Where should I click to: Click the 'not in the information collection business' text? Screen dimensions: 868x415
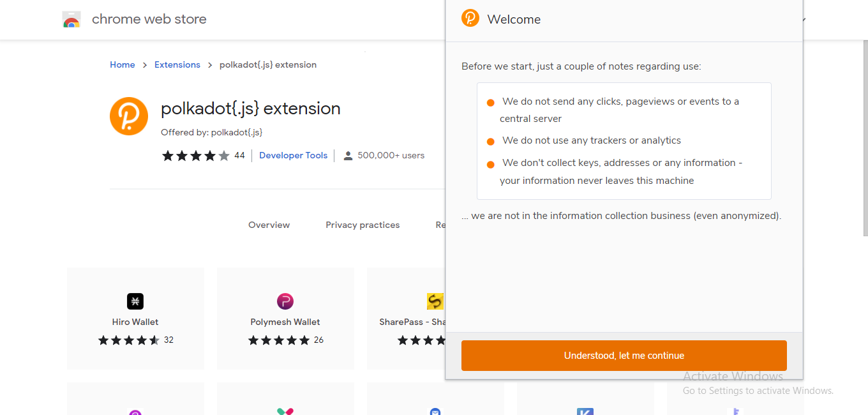[x=622, y=216]
